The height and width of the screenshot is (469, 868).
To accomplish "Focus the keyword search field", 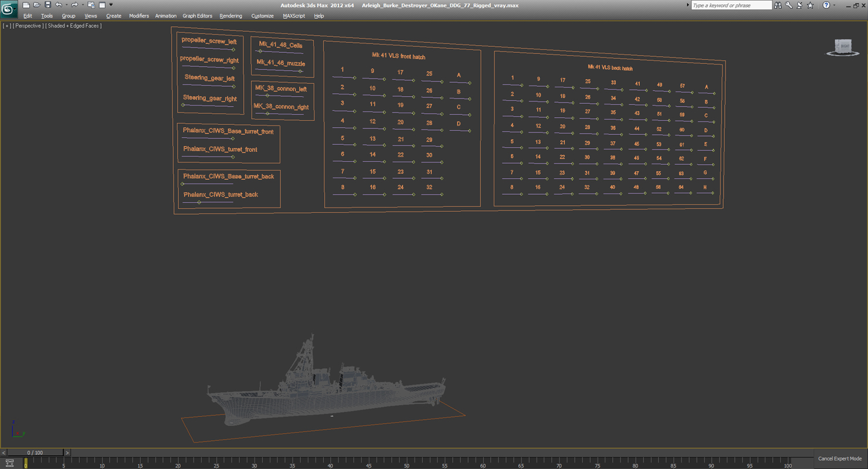I will (731, 5).
